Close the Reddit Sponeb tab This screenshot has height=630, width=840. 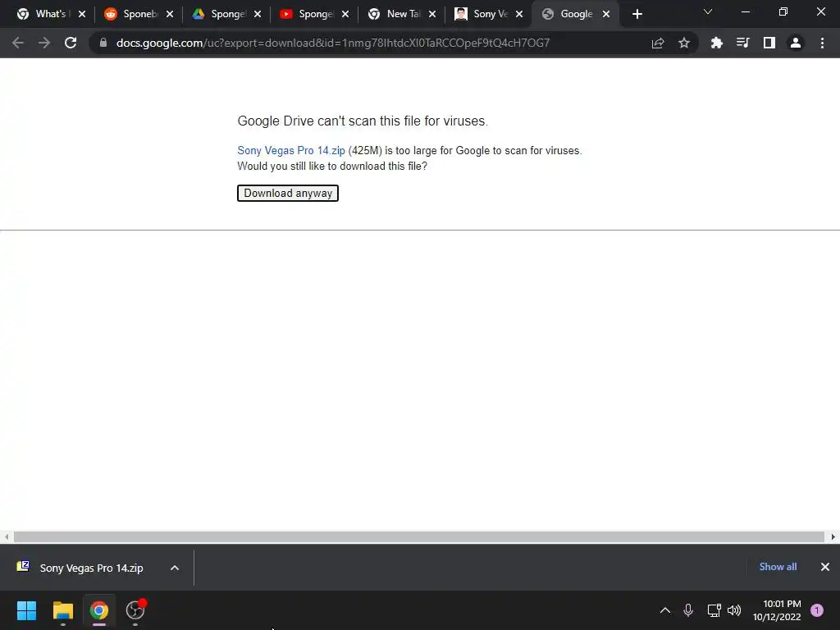pyautogui.click(x=170, y=14)
